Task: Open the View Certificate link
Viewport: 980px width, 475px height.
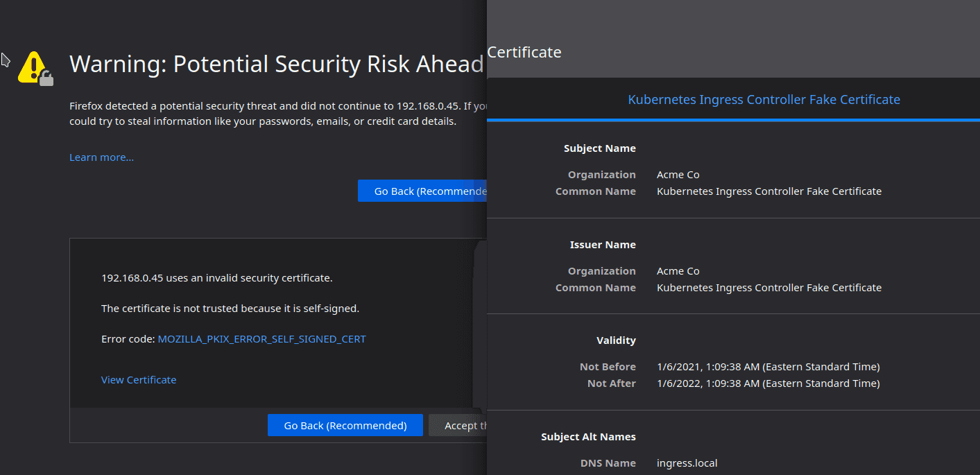Action: [x=139, y=380]
